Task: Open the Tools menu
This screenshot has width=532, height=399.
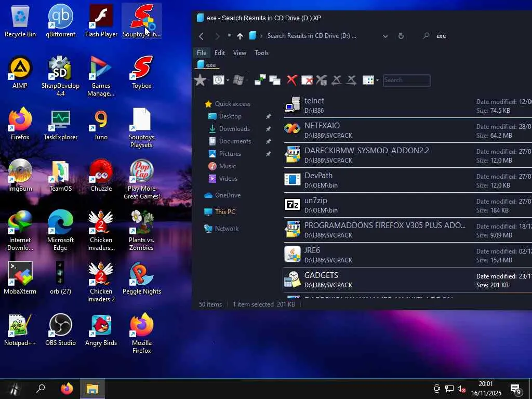Action: coord(262,53)
